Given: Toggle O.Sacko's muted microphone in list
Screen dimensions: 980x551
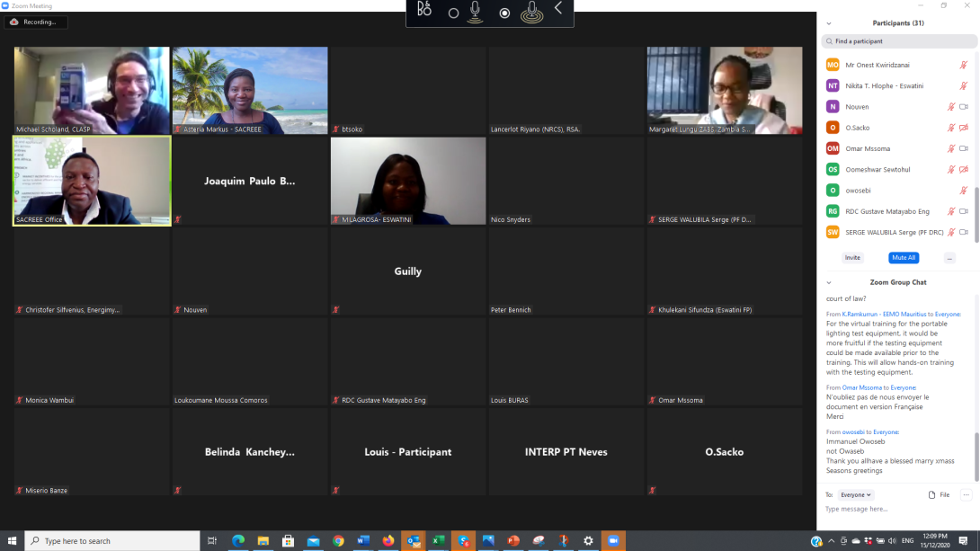Looking at the screenshot, I should [951, 128].
